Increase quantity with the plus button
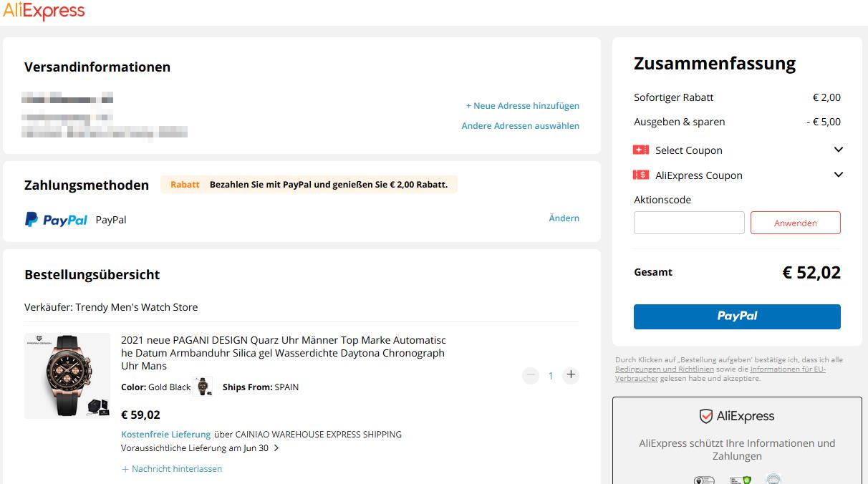The image size is (868, 484). 571,374
